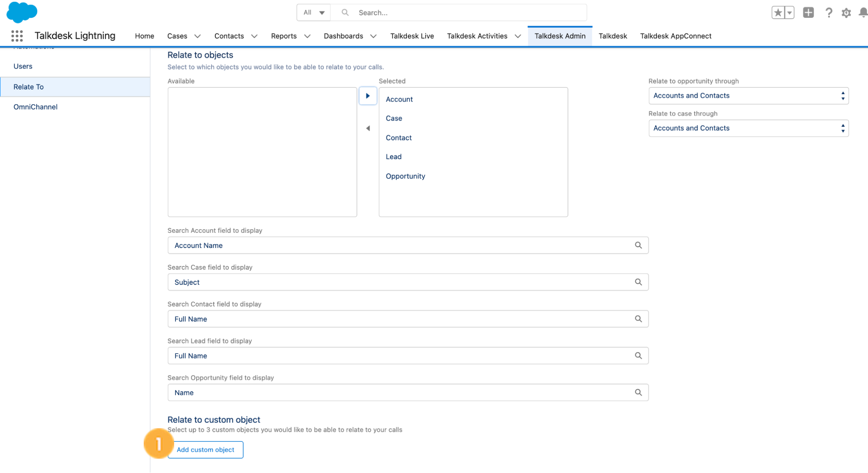
Task: Expand the Cases tab chevron
Action: pos(198,36)
